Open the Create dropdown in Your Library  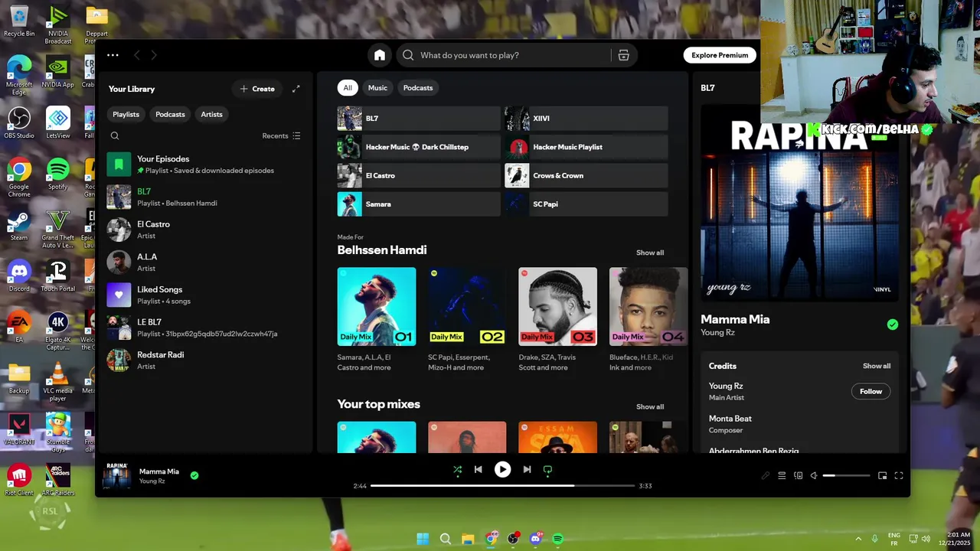pos(257,89)
